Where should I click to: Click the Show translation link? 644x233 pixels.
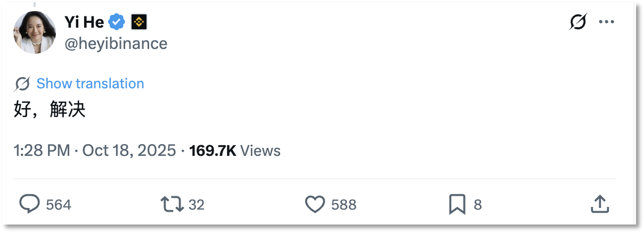[90, 84]
